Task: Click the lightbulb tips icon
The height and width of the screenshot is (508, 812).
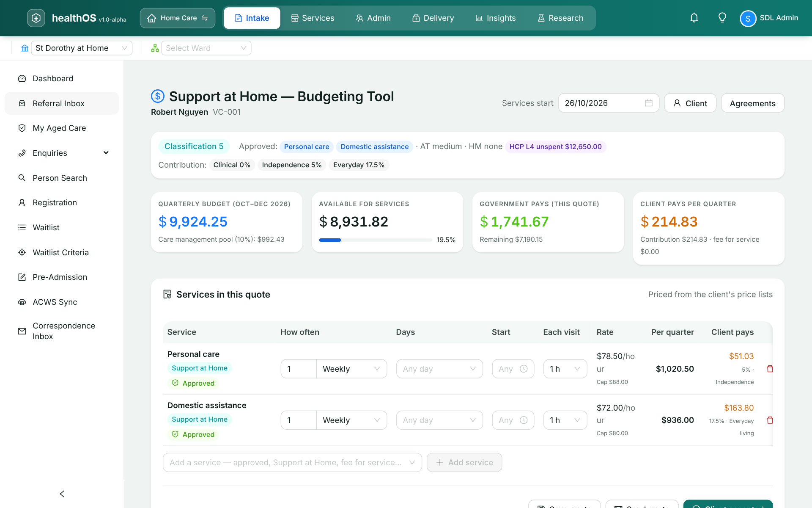Action: [722, 18]
